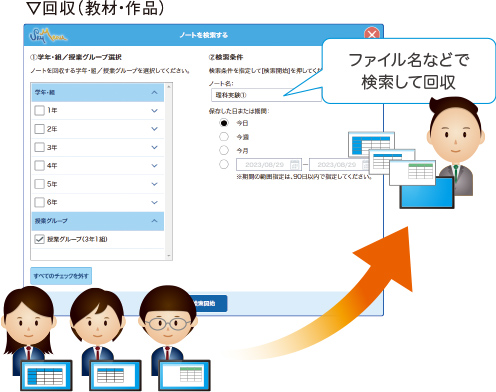
Task: Expand the 4年 grade chevron
Action: pyautogui.click(x=154, y=165)
